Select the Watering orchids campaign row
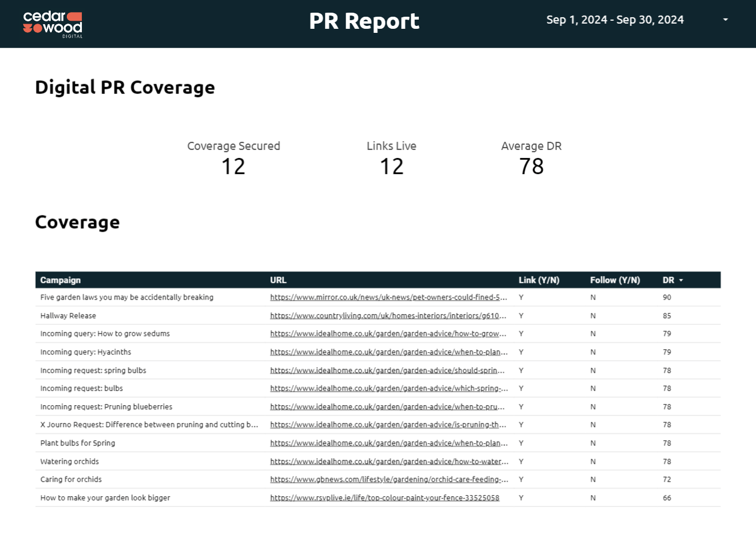The image size is (756, 540). (x=70, y=461)
